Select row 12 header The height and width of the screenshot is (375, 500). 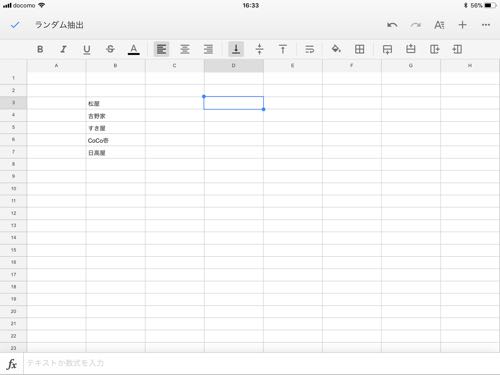13,213
